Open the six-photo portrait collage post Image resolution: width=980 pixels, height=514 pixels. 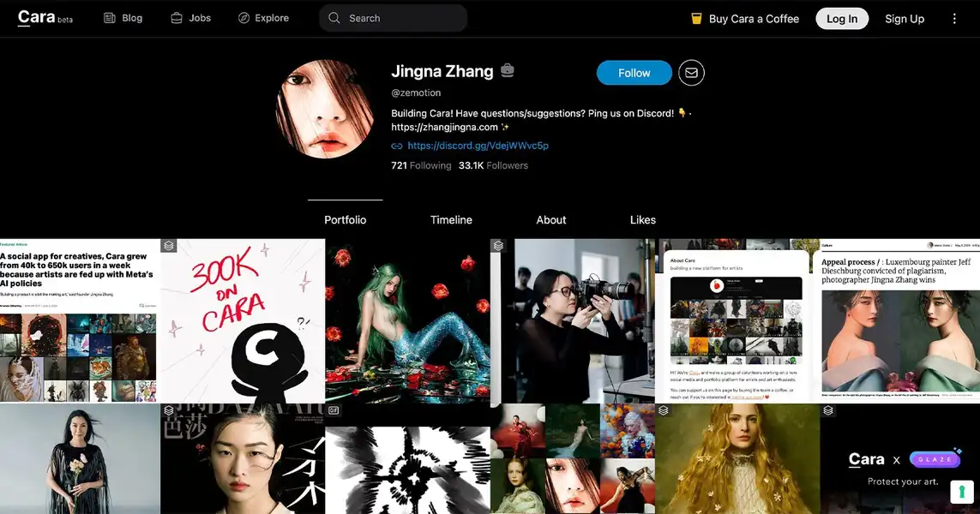(x=573, y=459)
